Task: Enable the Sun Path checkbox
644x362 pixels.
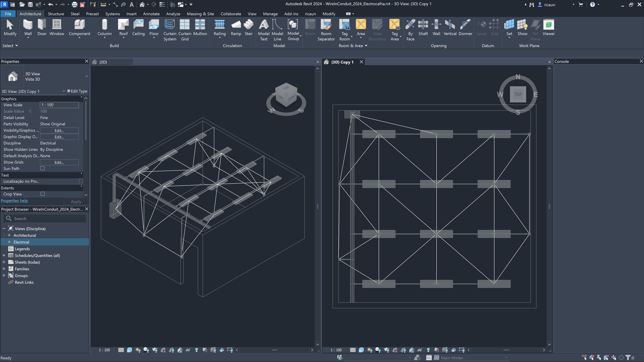Action: point(42,168)
